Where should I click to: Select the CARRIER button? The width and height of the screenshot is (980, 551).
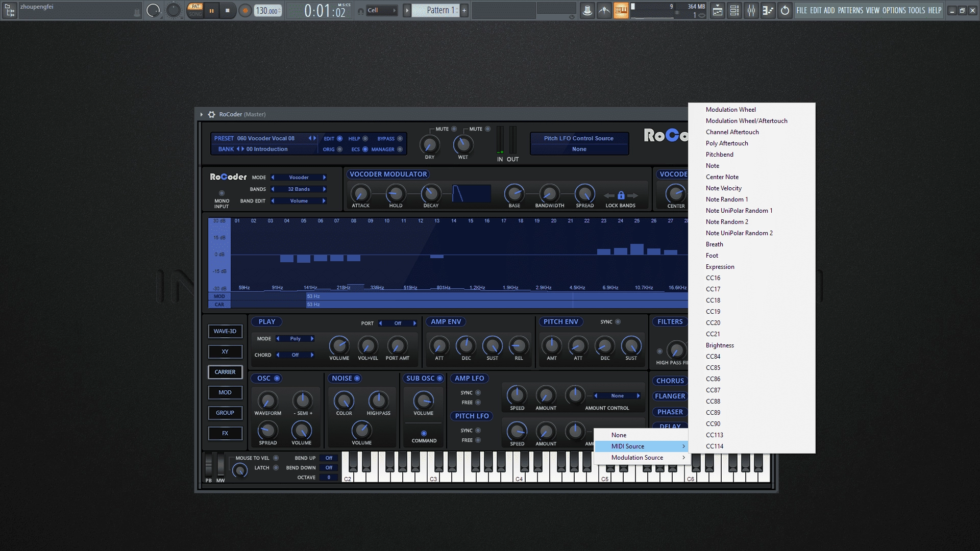click(225, 372)
